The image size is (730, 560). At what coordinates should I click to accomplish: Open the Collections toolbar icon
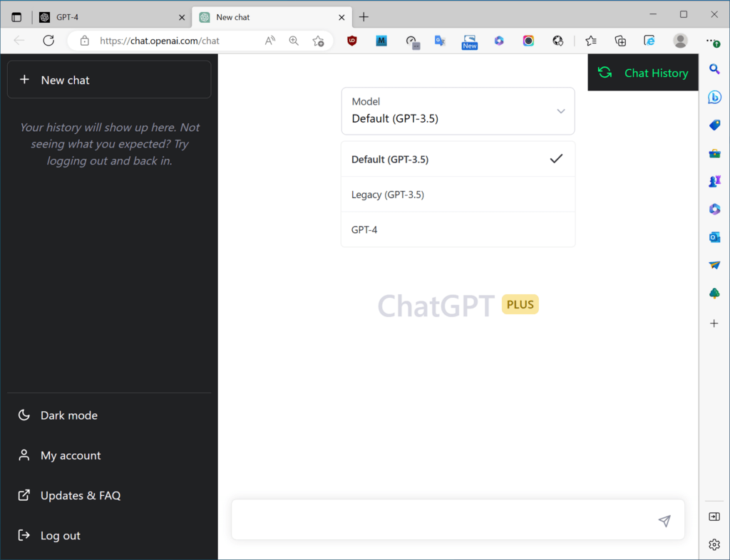pyautogui.click(x=620, y=41)
